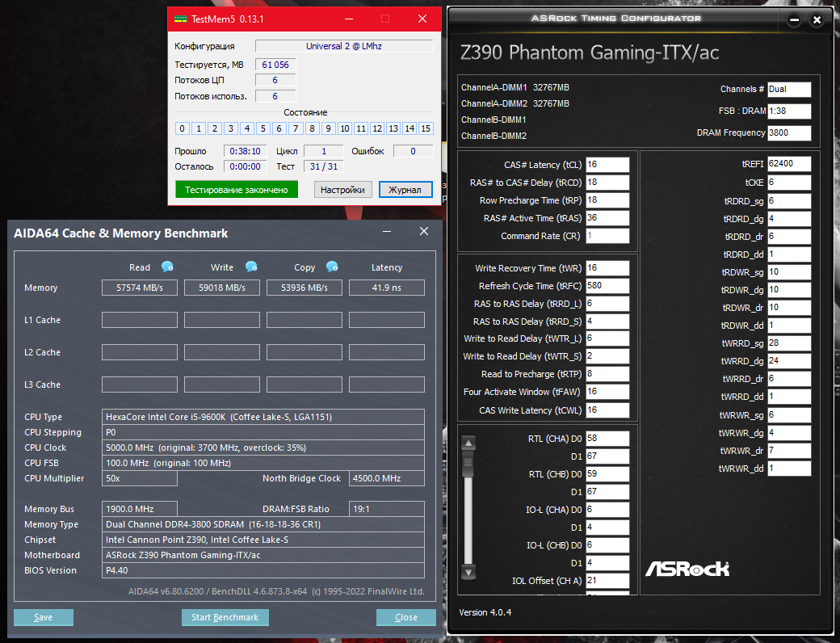Viewport: 840px width, 643px height.
Task: Click Start Benchmark in AIDA64
Action: [225, 617]
